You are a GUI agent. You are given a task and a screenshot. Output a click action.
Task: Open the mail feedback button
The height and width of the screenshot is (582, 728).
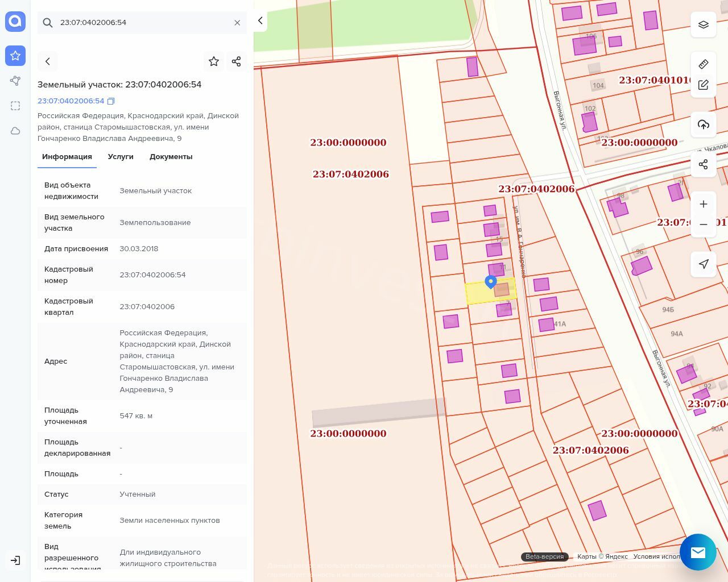[698, 552]
